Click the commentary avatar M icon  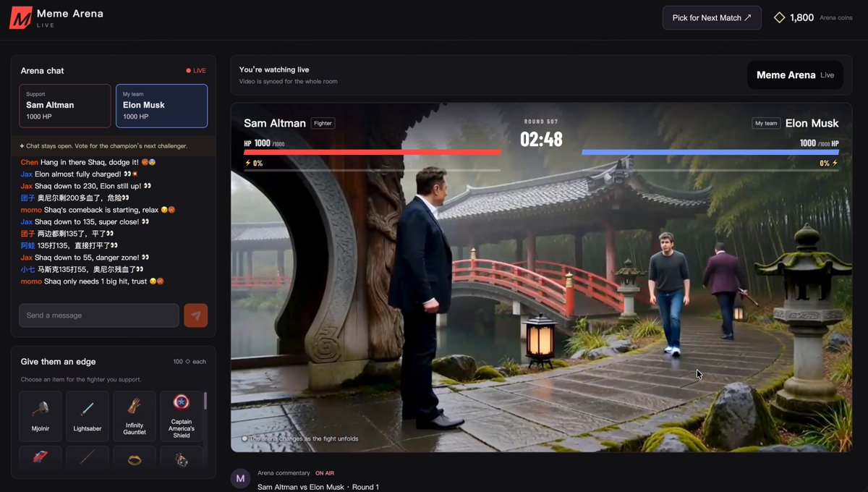point(240,479)
